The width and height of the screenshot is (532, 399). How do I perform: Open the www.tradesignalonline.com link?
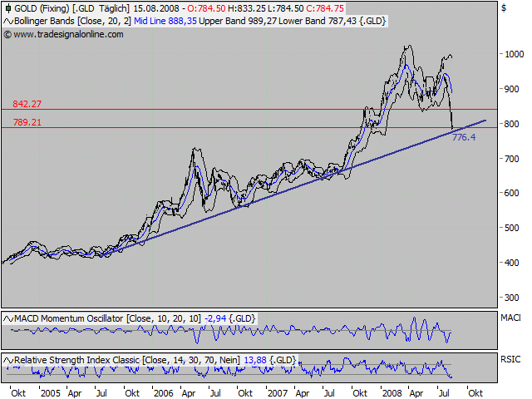point(68,34)
